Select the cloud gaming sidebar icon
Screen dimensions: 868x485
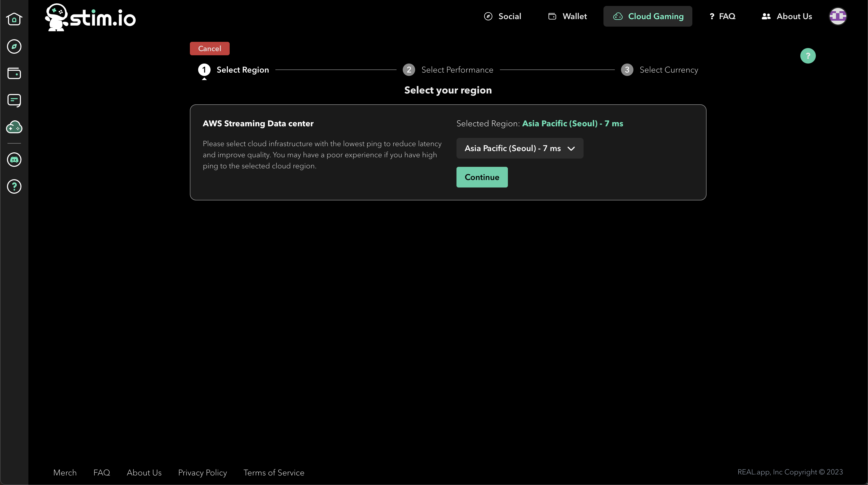tap(14, 127)
